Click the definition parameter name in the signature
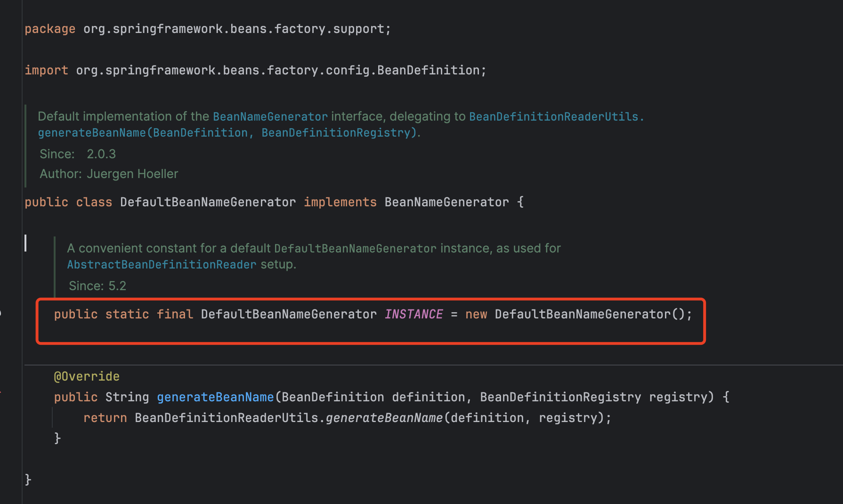Image resolution: width=843 pixels, height=504 pixels. point(428,397)
